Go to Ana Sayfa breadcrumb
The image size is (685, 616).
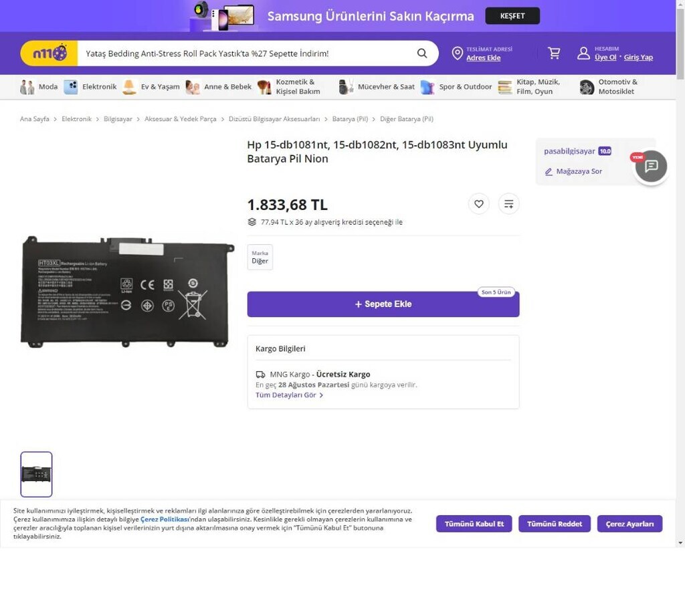(35, 119)
